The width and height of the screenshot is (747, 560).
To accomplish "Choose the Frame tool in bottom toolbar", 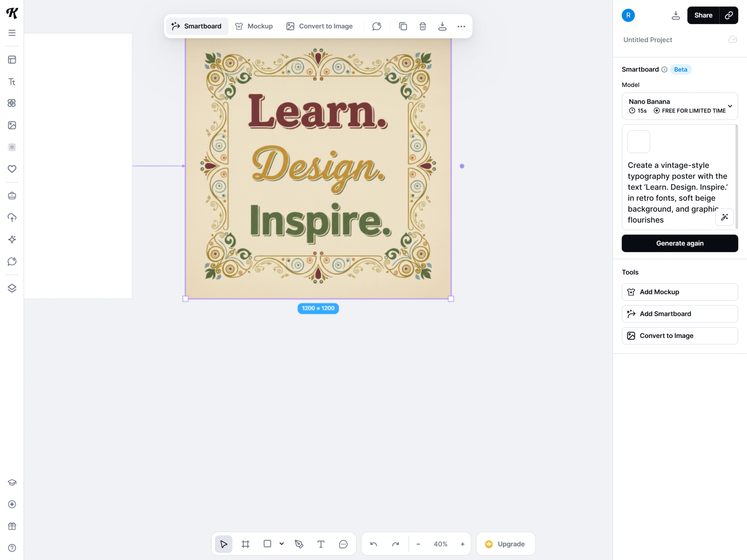I will point(245,544).
